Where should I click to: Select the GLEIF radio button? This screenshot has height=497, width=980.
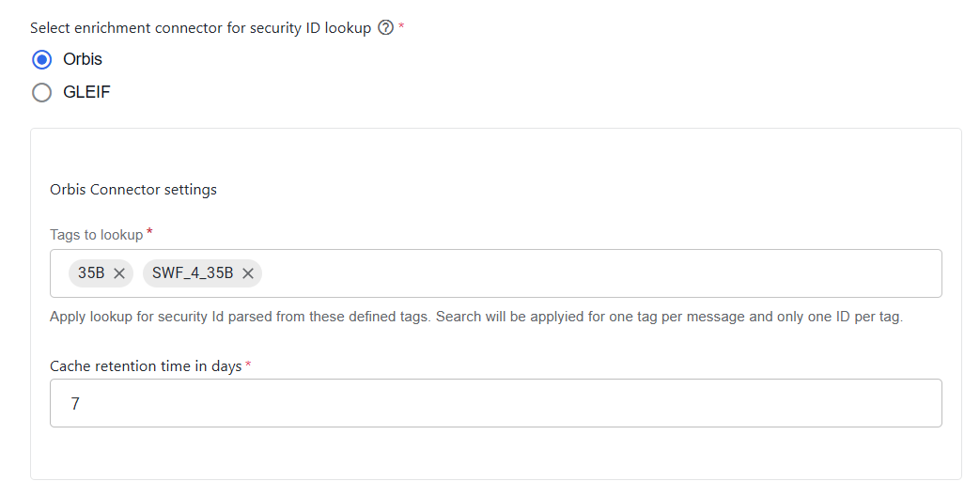click(42, 92)
